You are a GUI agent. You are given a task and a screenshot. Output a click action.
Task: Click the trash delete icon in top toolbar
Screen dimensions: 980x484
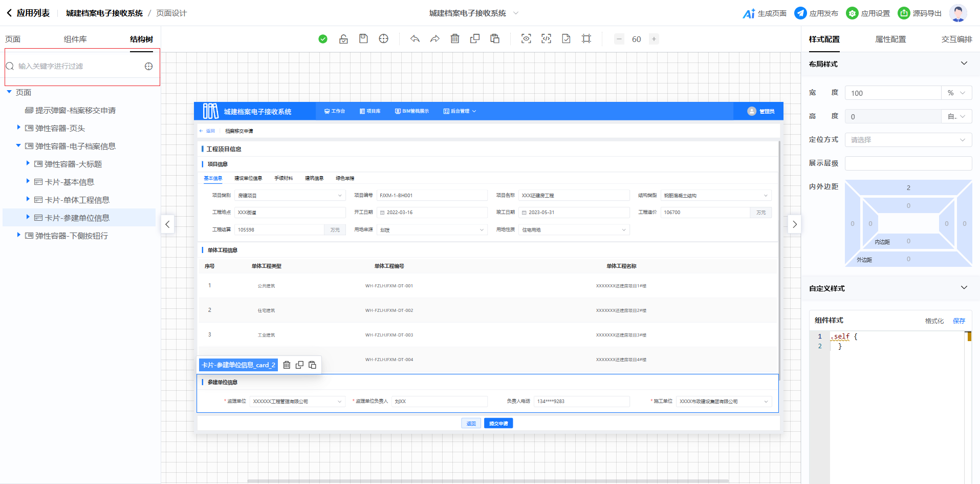454,39
